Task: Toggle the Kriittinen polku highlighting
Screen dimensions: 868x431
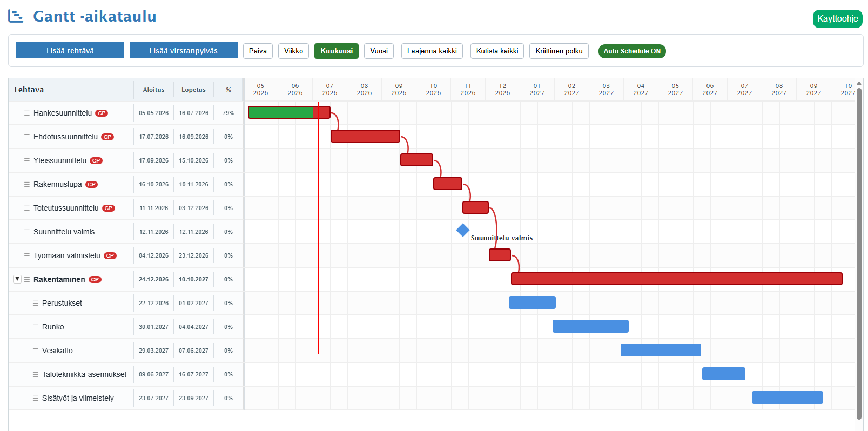Action: tap(559, 51)
